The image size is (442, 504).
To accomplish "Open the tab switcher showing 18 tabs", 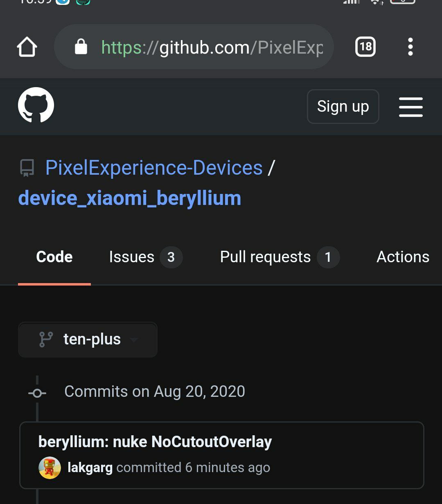I will coord(365,47).
